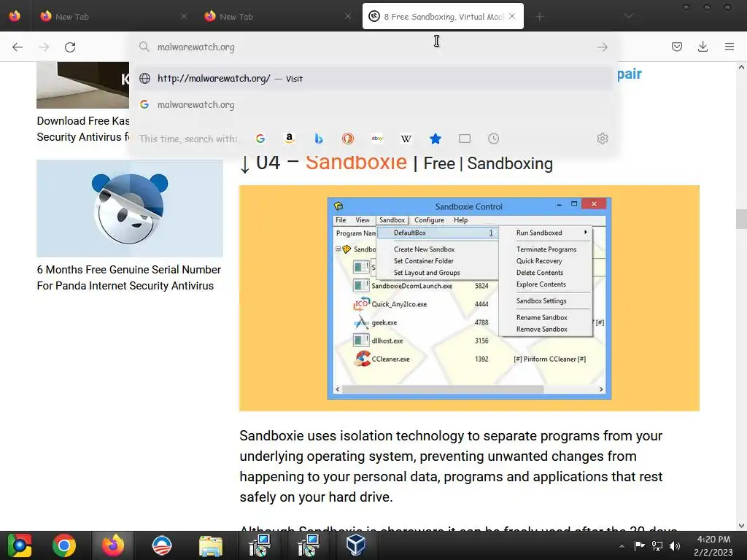Open the file explorer taskbar icon
747x560 pixels.
coord(211,545)
